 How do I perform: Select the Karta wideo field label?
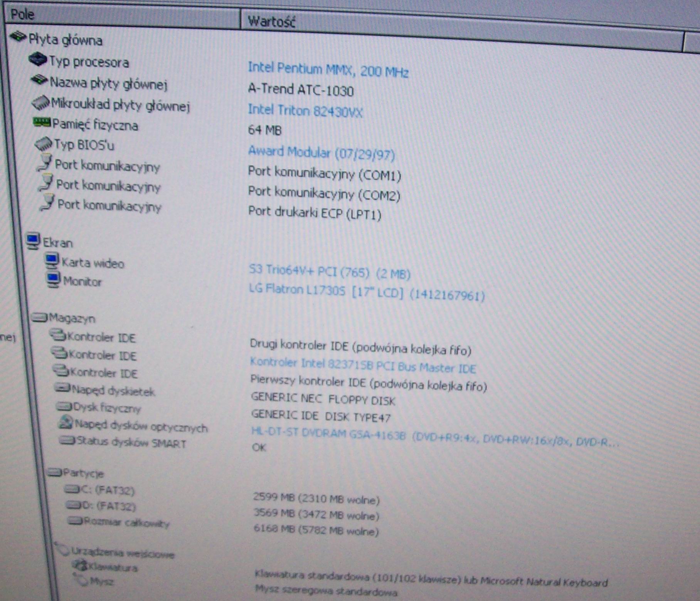pyautogui.click(x=93, y=263)
